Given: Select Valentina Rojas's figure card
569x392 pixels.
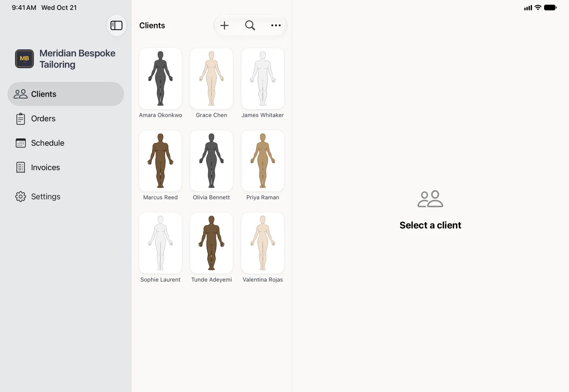Looking at the screenshot, I should click(x=263, y=243).
